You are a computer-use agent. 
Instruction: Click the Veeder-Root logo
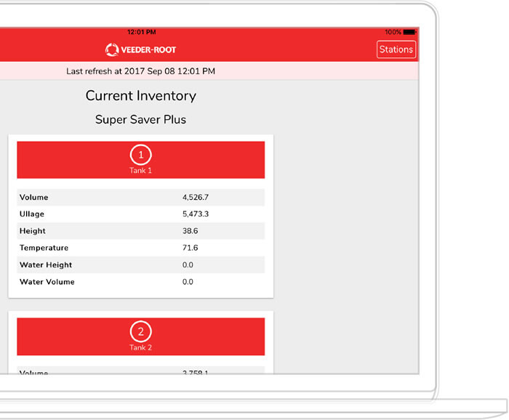click(140, 49)
